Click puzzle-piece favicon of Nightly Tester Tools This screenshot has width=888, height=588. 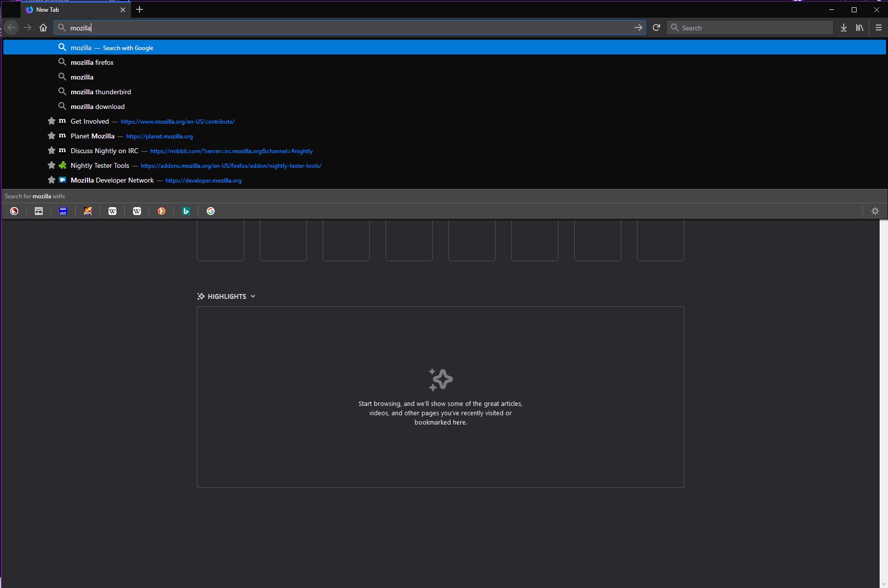pyautogui.click(x=62, y=165)
